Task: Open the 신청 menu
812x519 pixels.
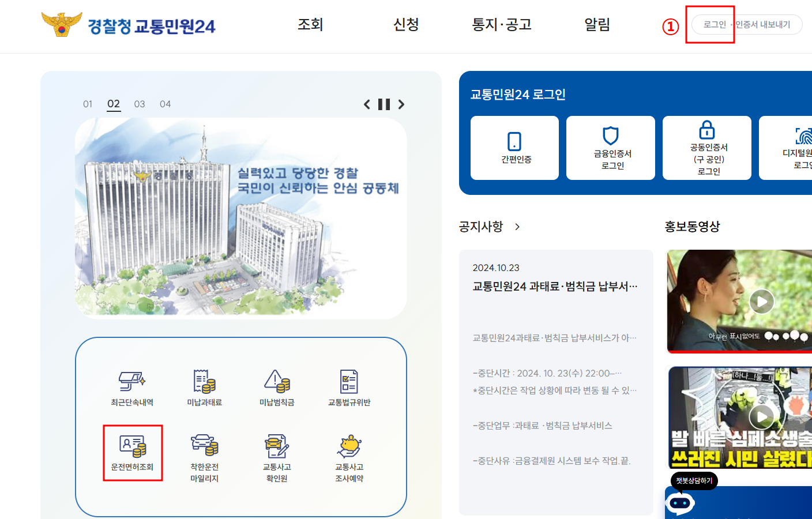Action: (406, 25)
